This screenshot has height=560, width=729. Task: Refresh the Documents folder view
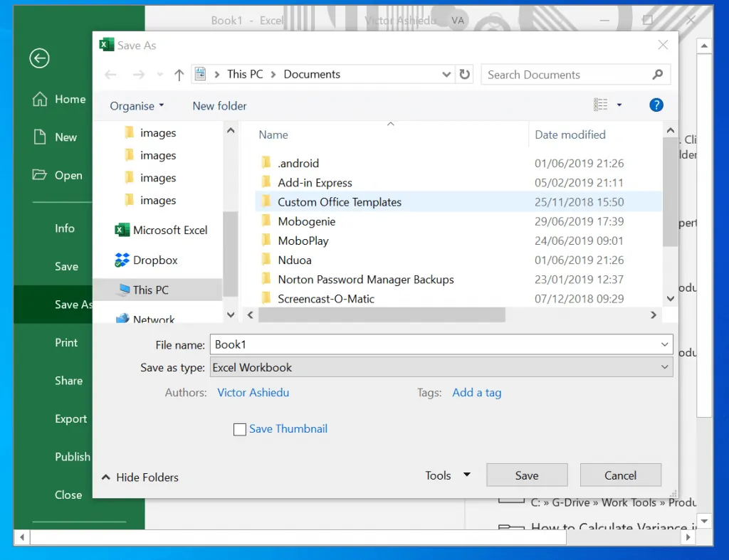tap(464, 74)
